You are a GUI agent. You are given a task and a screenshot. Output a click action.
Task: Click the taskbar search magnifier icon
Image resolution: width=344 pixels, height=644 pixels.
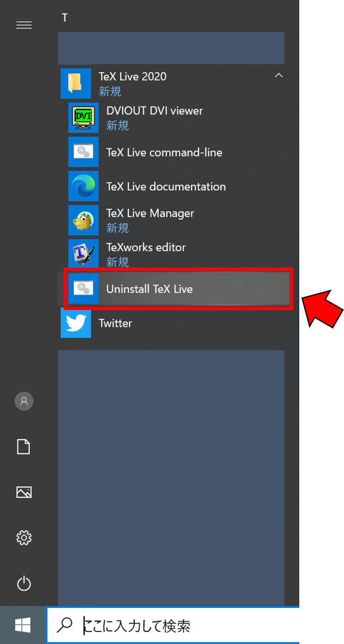pyautogui.click(x=64, y=625)
